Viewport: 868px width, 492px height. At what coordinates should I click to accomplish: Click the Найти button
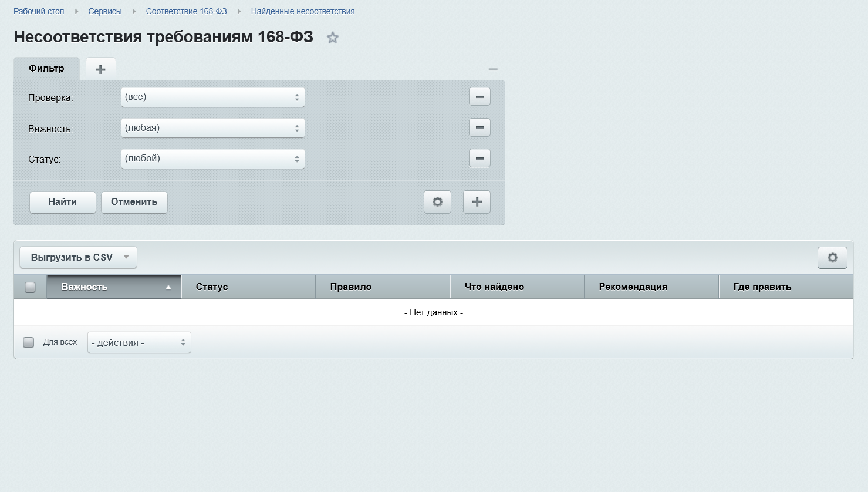click(x=63, y=202)
